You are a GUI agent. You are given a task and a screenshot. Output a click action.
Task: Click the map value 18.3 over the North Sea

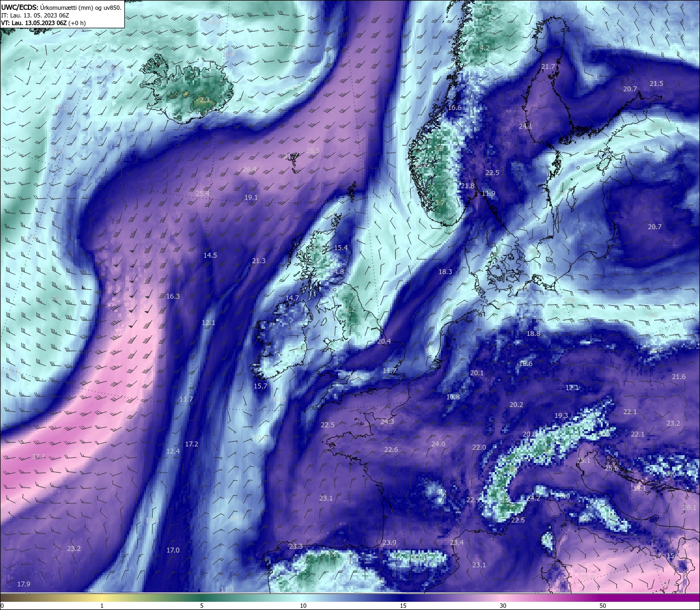[445, 272]
